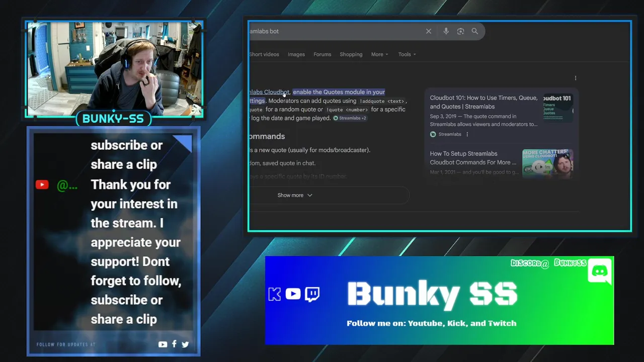The width and height of the screenshot is (644, 362).
Task: Click the YouTube icon in chat panel footer
Action: point(163,344)
